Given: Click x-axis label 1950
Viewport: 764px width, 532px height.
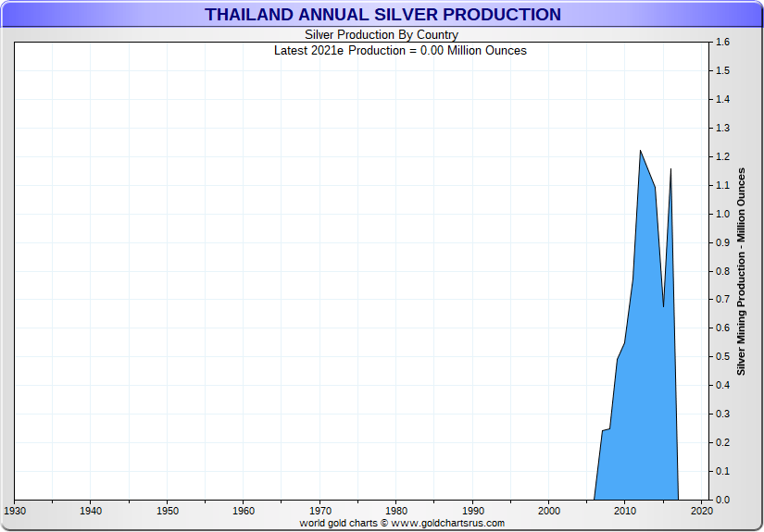Looking at the screenshot, I should 167,511.
